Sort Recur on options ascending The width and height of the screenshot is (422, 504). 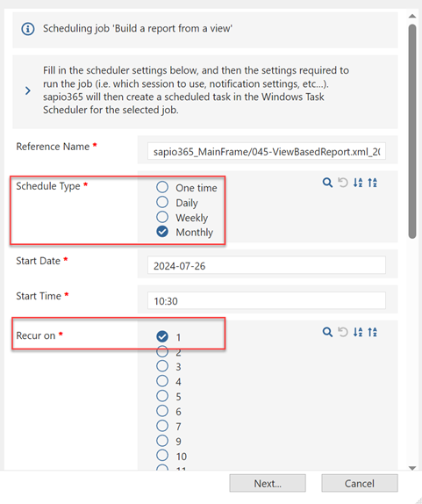click(358, 332)
